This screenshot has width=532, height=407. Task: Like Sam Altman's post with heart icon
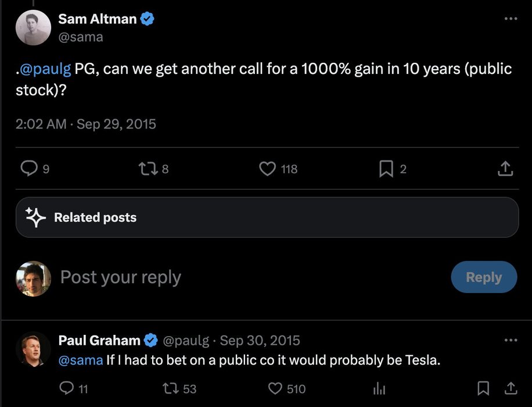[268, 169]
